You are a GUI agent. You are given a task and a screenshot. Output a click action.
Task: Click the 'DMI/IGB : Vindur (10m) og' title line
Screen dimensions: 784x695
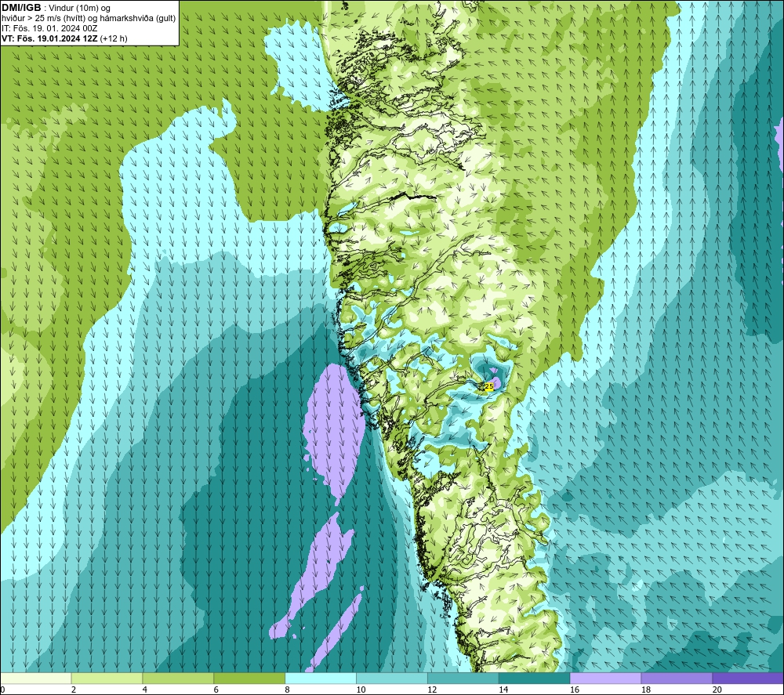(56, 8)
